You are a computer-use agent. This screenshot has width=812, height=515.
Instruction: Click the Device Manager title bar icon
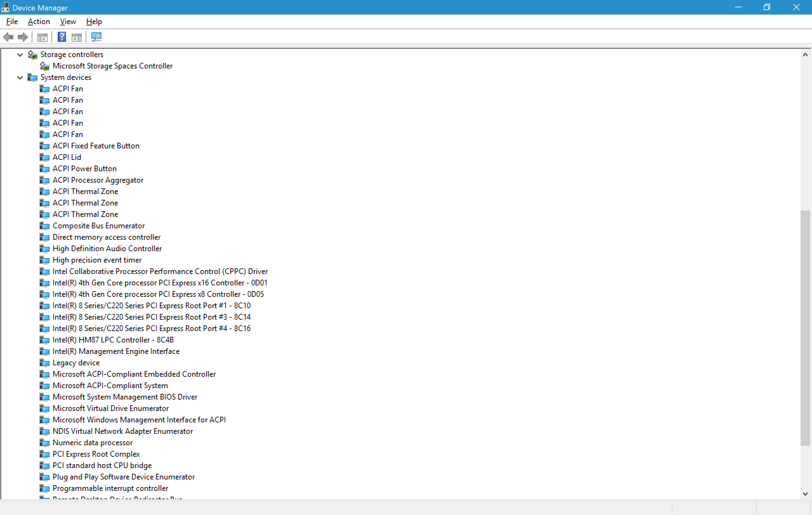tap(5, 7)
